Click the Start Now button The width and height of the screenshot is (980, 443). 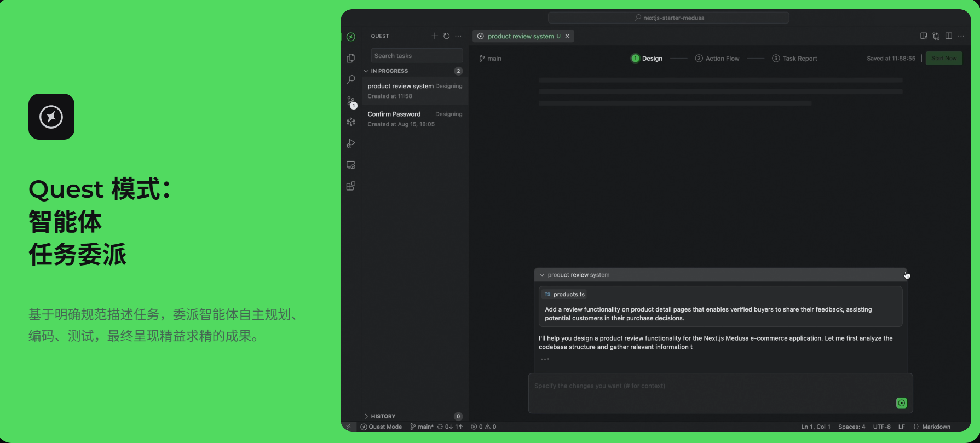pos(944,59)
